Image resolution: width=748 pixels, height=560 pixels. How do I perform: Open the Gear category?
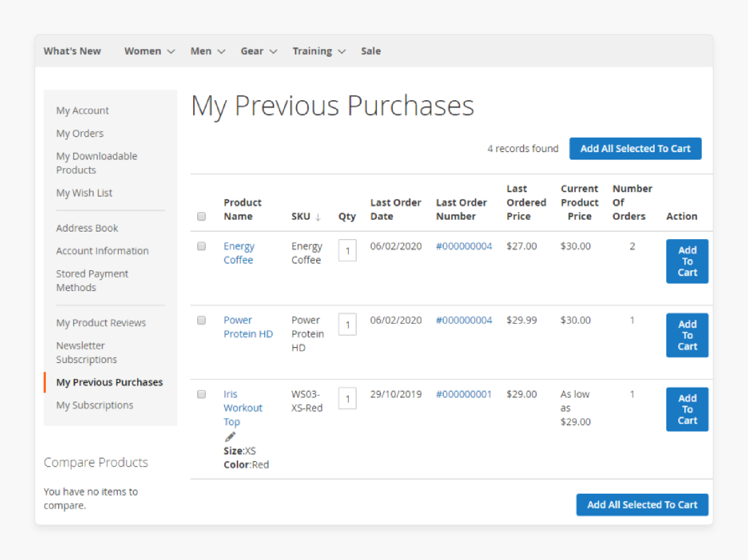pyautogui.click(x=252, y=51)
